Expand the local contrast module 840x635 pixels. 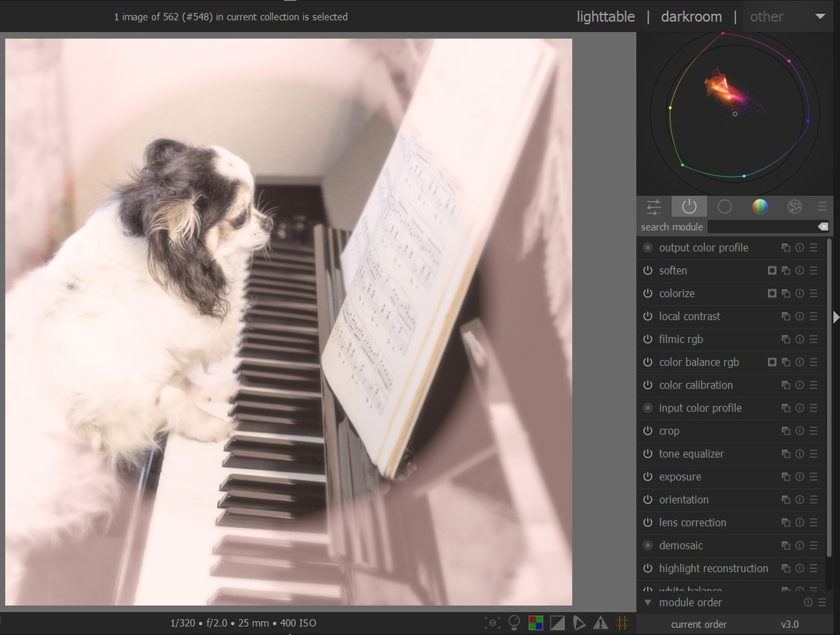click(689, 316)
